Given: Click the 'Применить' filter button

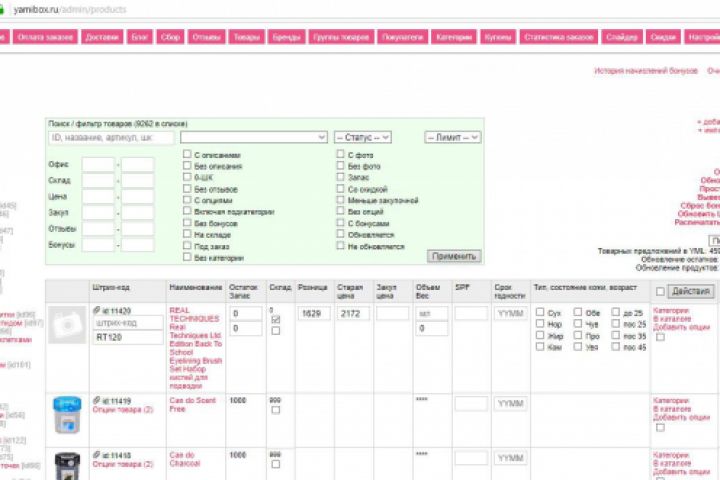Looking at the screenshot, I should [454, 256].
